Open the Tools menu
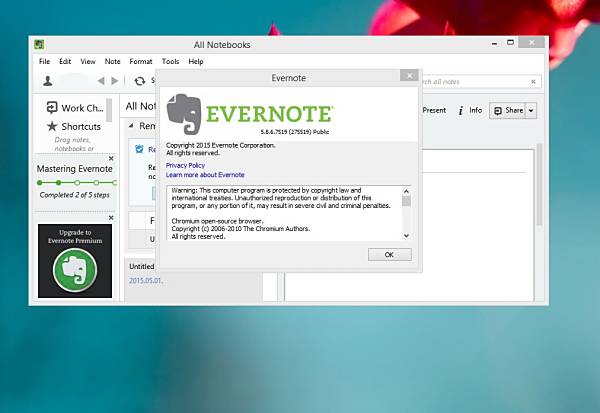This screenshot has width=600, height=413. 170,61
